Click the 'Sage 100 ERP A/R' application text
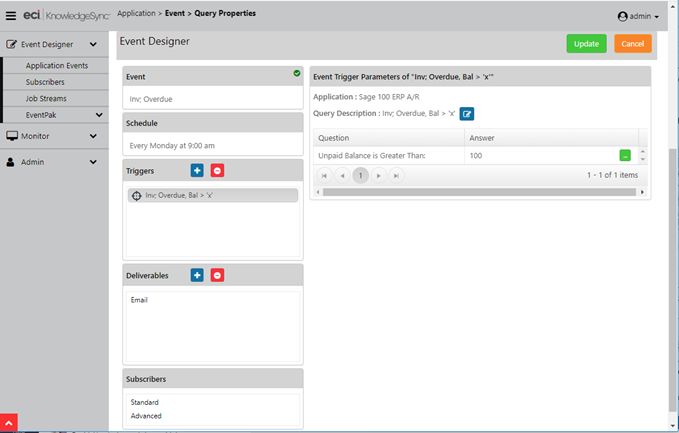This screenshot has width=679, height=433. 389,97
